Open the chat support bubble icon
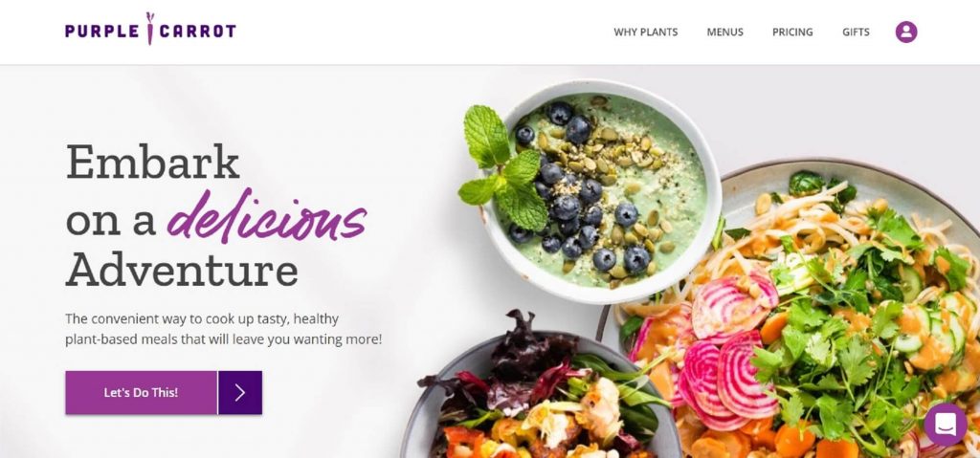This screenshot has height=458, width=980. (945, 425)
